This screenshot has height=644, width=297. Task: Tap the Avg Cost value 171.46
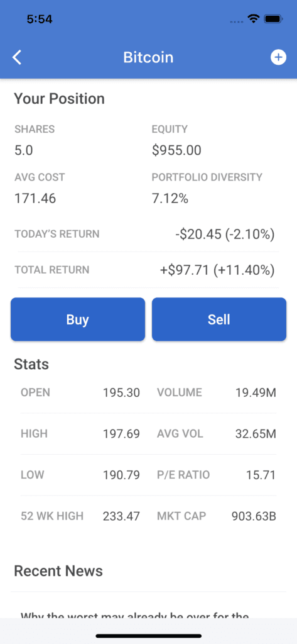35,199
